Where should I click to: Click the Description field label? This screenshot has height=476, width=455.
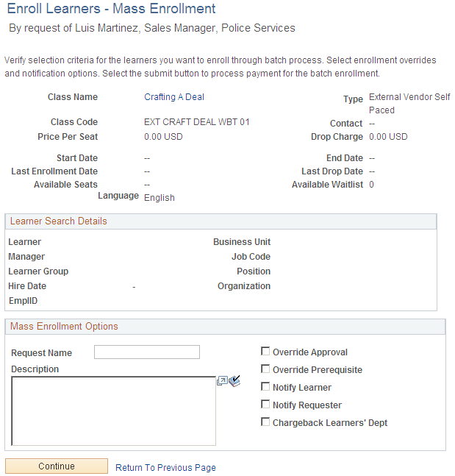click(35, 369)
